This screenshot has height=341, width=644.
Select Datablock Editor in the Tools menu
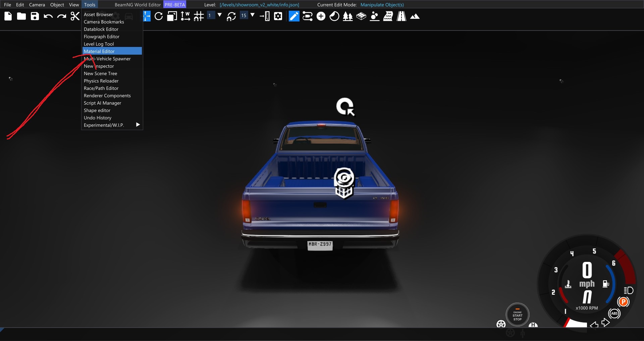[112, 29]
